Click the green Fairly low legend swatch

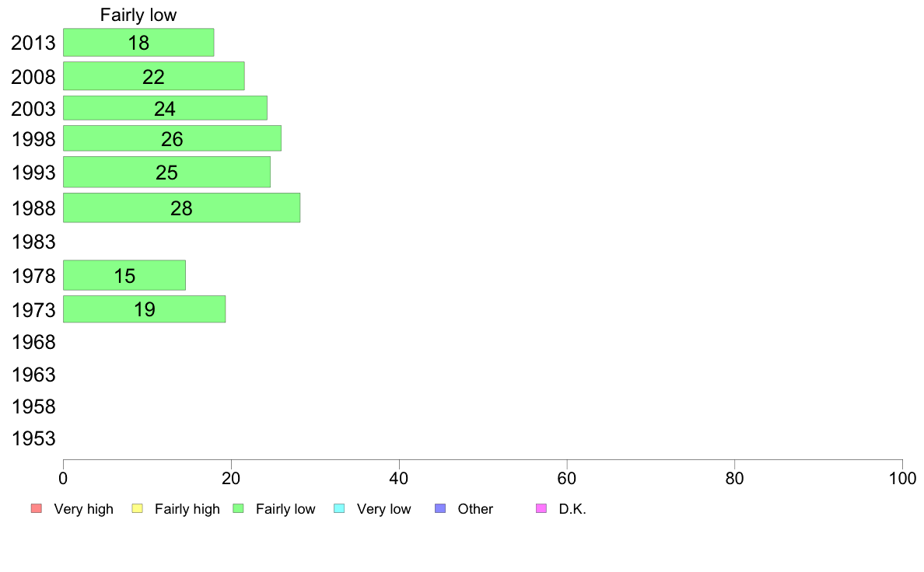click(x=238, y=508)
